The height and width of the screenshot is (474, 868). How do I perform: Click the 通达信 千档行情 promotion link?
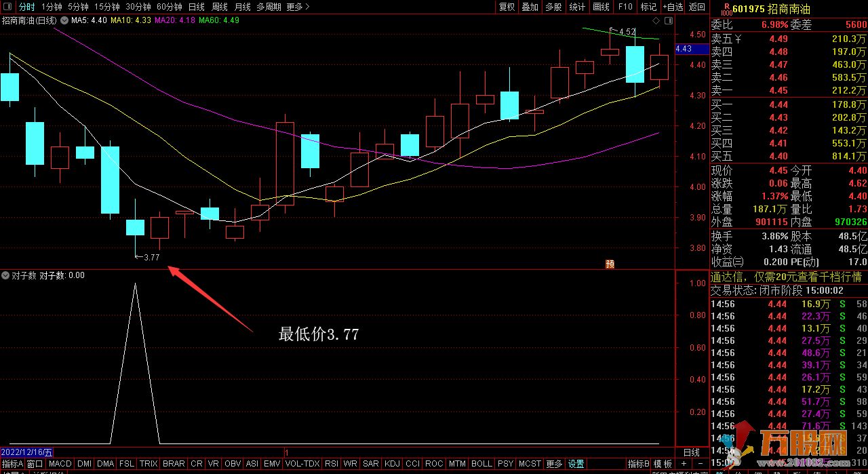tap(786, 277)
